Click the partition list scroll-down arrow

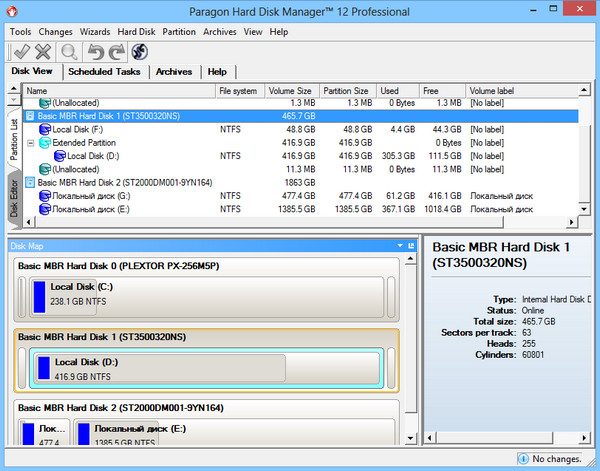tap(584, 209)
